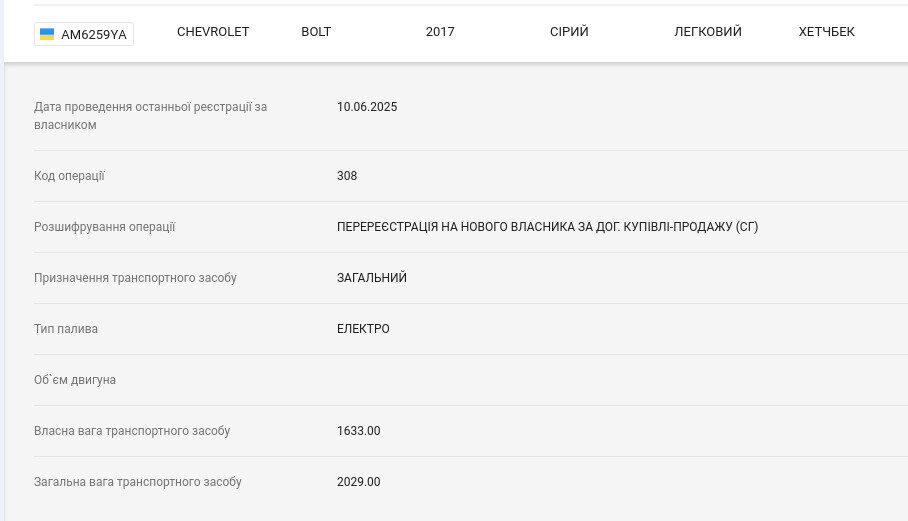Click the ПЕРЕРЕЄСТРАЦІЯ НА НОВОГО ВЛАСНИКА description
The width and height of the screenshot is (908, 521).
(547, 226)
